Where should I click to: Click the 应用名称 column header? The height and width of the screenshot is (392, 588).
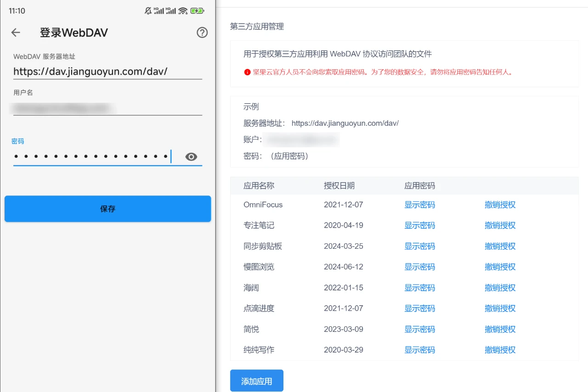coord(259,186)
